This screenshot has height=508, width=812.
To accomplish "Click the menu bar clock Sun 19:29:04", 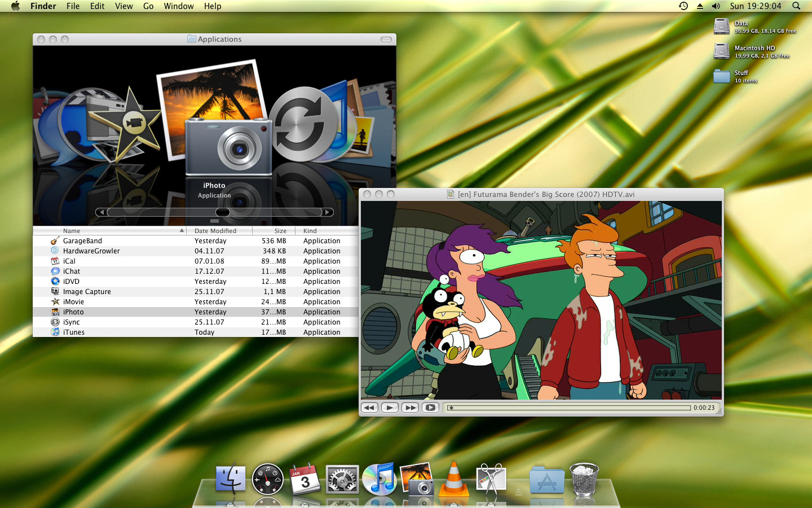I will [756, 6].
